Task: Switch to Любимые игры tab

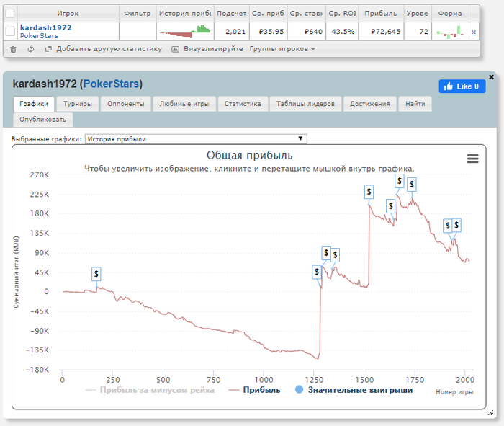Action: click(x=184, y=104)
